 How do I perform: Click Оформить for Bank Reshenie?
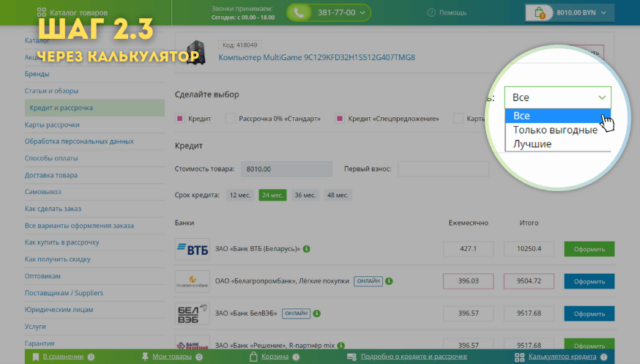tap(589, 344)
